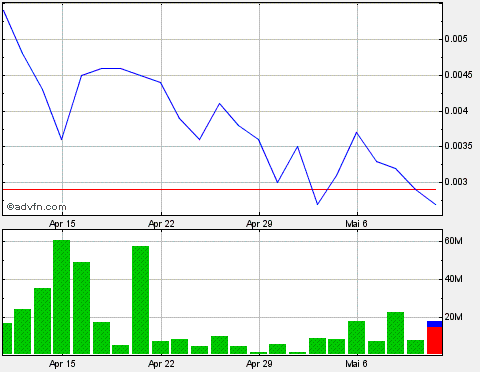Click the Mai 6 label under volume chart
Image resolution: width=480 pixels, height=372 pixels.
pos(356,364)
